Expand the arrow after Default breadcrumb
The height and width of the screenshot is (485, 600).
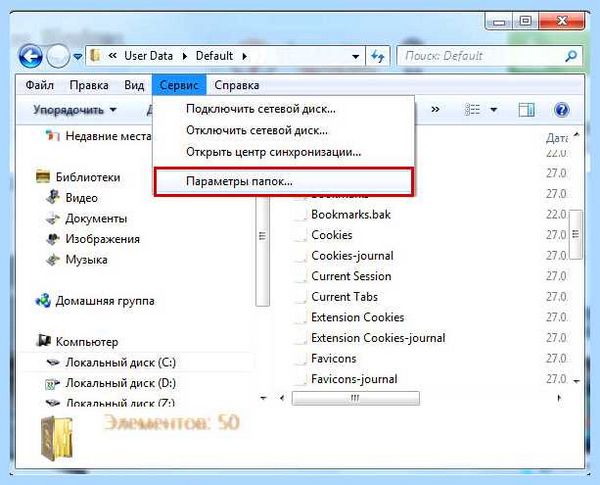tap(245, 56)
